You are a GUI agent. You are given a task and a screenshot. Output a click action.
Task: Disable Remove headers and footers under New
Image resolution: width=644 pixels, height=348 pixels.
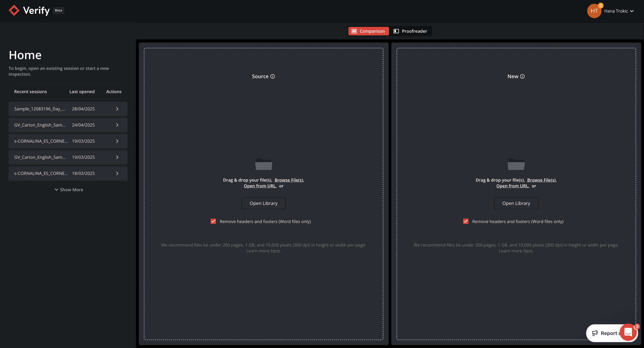pos(466,221)
